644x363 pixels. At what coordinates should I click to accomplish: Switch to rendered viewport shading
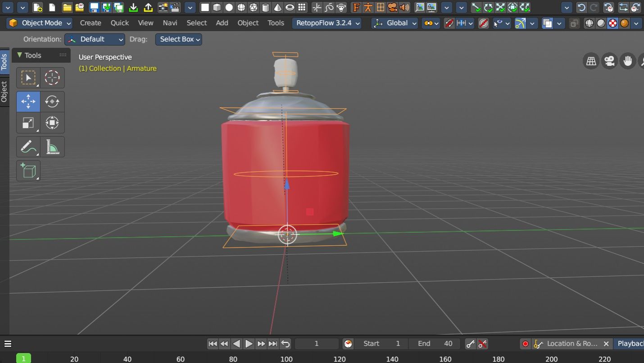pos(624,23)
